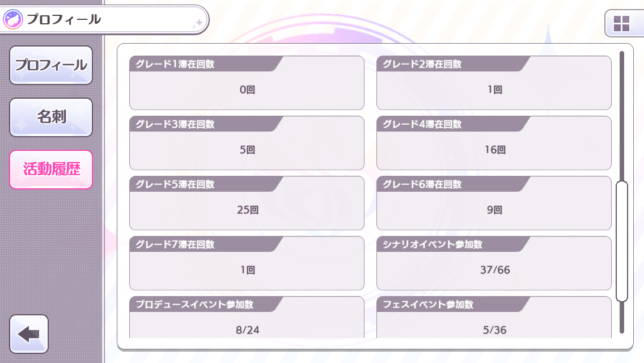Click the profile header logo icon
644x363 pixels.
click(x=13, y=20)
